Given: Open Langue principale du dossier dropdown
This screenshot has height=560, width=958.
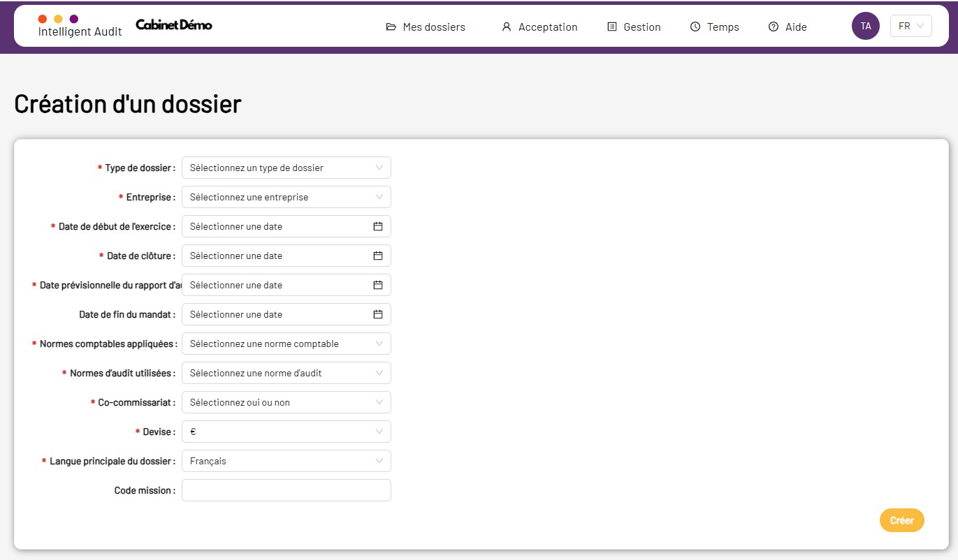Looking at the screenshot, I should pos(286,461).
